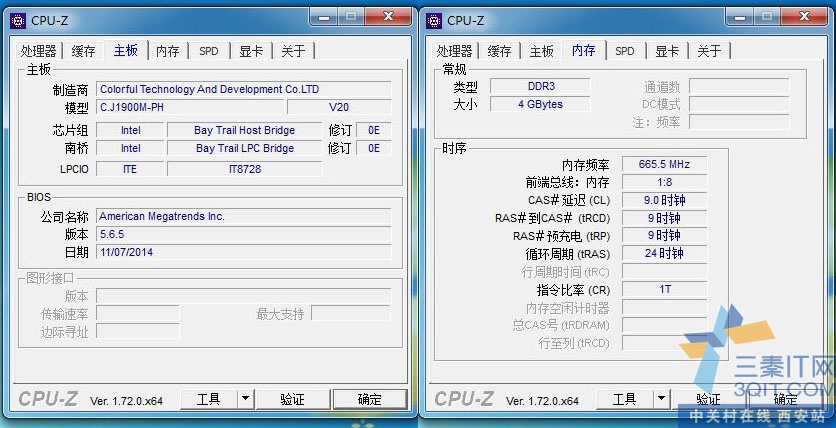
Task: Open 关于 tab in left CPU-Z window
Action: point(293,51)
